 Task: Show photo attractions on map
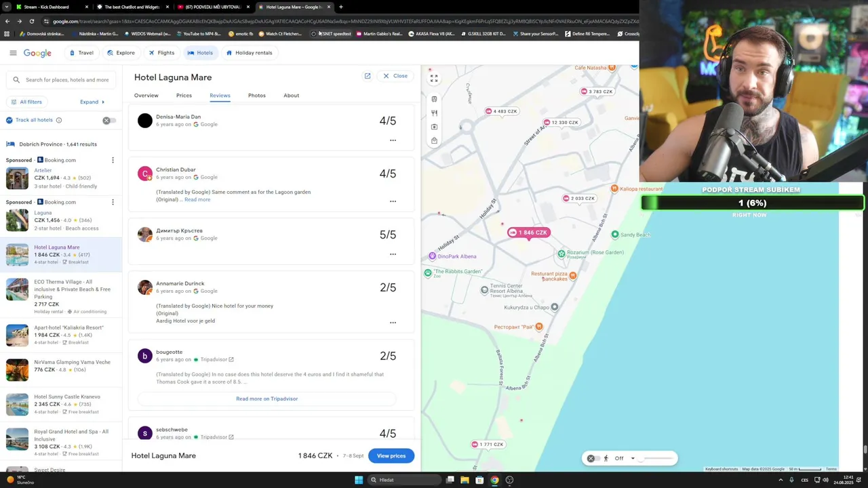434,127
